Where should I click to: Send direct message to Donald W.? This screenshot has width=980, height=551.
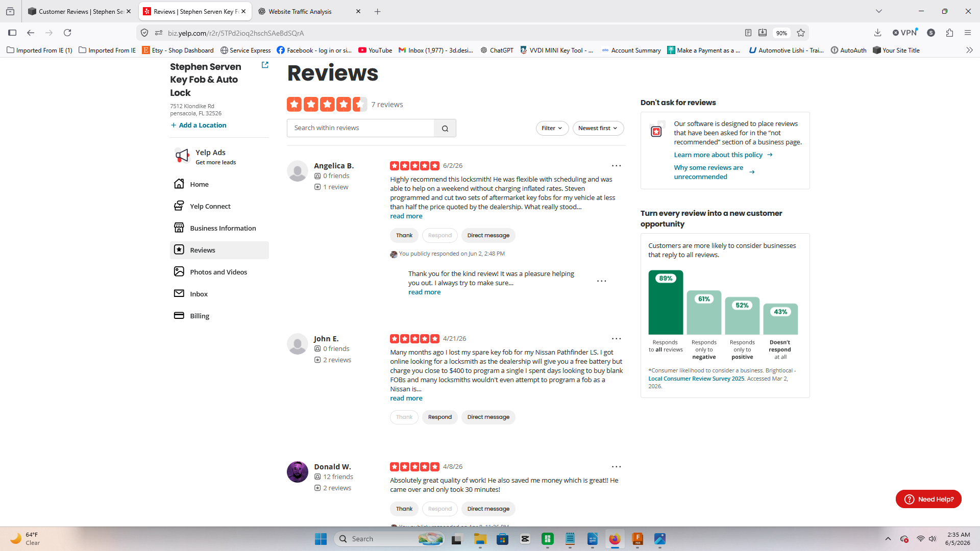(488, 509)
